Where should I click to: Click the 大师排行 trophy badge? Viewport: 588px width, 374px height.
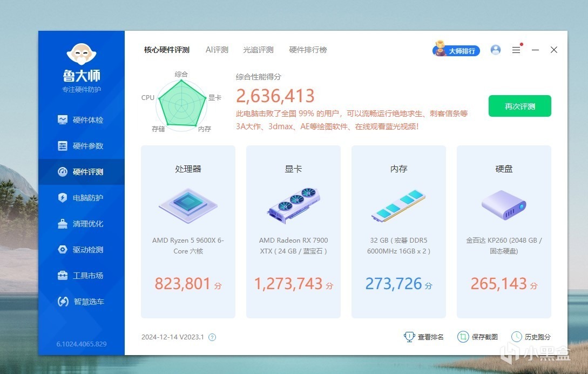(x=456, y=50)
